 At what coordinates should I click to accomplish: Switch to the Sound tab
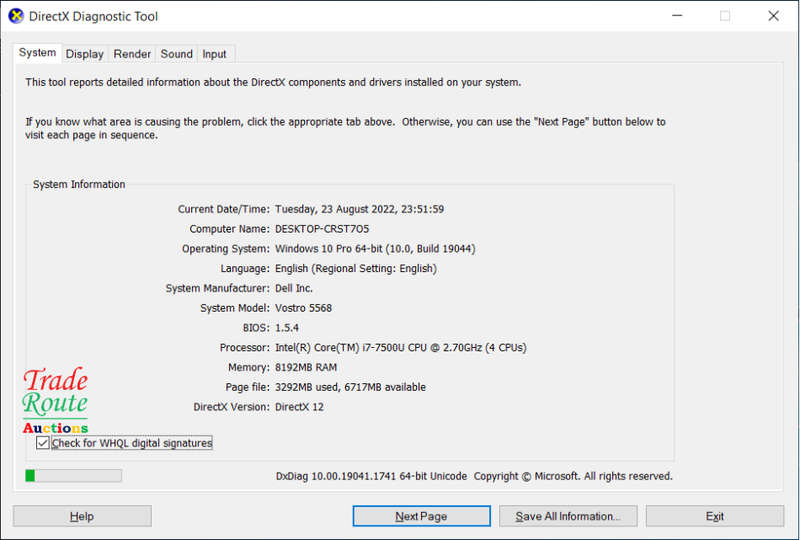[177, 54]
